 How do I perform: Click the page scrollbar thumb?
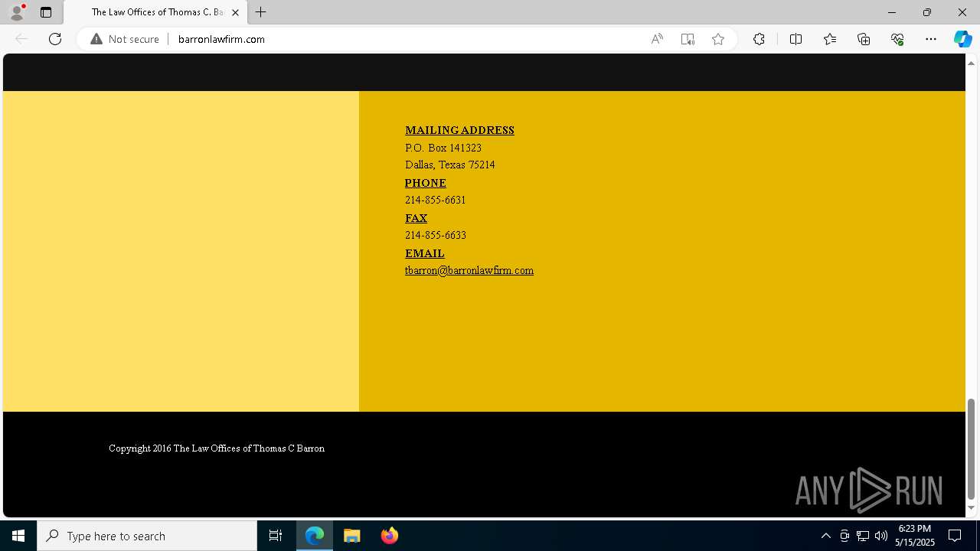pos(971,449)
